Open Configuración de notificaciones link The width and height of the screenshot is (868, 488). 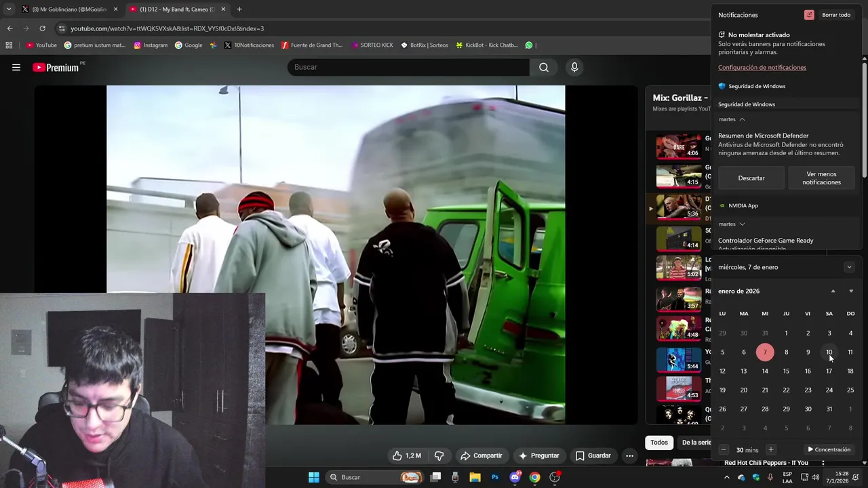(x=762, y=68)
